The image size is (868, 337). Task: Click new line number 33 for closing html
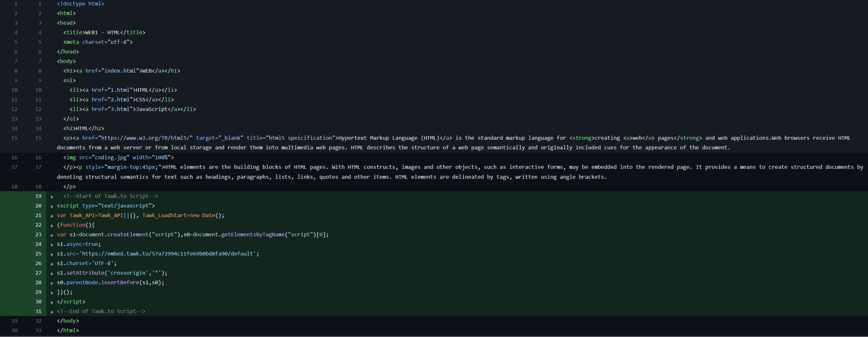click(38, 331)
